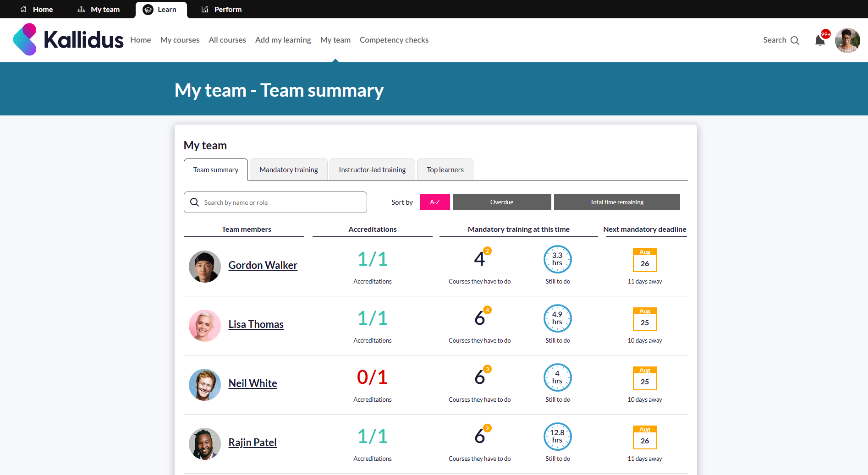Click Neil White's Aug 25 deadline badge
Screen dimensions: 868x475
[x=644, y=378]
